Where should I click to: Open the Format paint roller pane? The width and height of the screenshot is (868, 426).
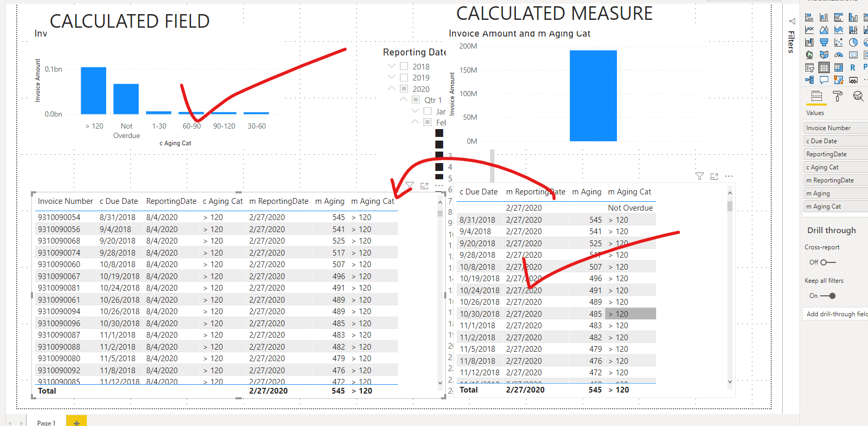[838, 96]
